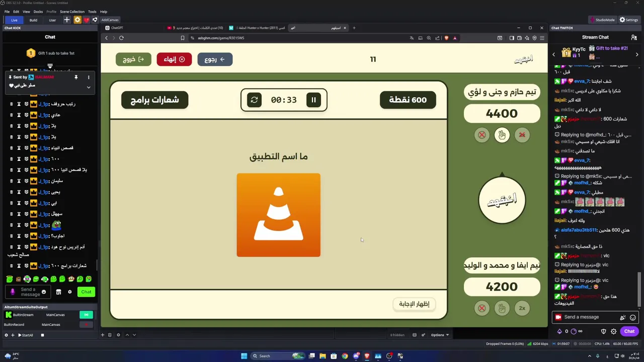
Task: Open the Kick shop icon beside message box
Action: [x=58, y=292]
